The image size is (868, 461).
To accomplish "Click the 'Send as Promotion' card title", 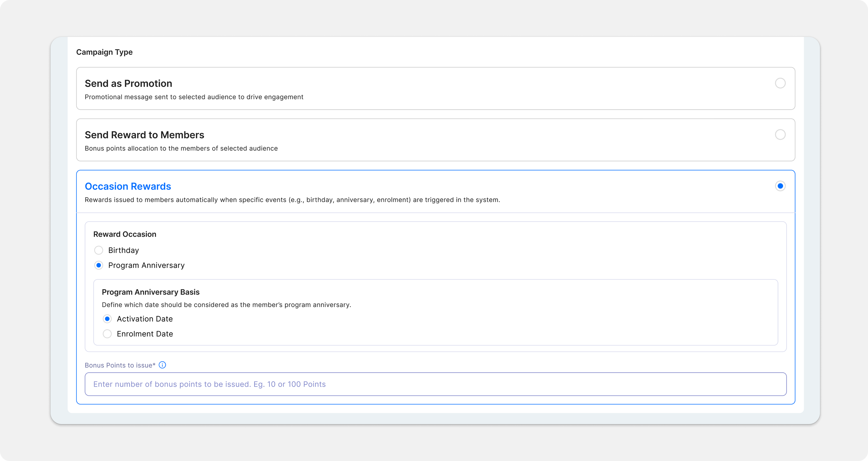I will [128, 83].
